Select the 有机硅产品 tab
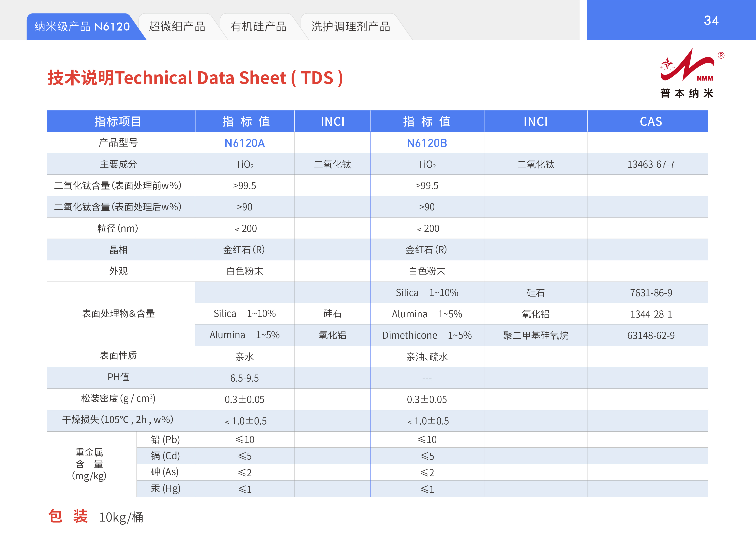 258,26
